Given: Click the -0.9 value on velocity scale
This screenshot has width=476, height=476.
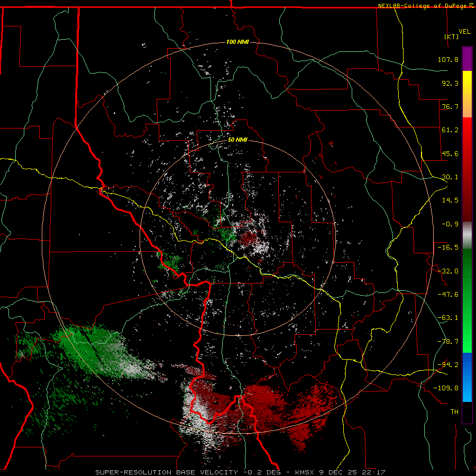Looking at the screenshot, I should pos(450,224).
